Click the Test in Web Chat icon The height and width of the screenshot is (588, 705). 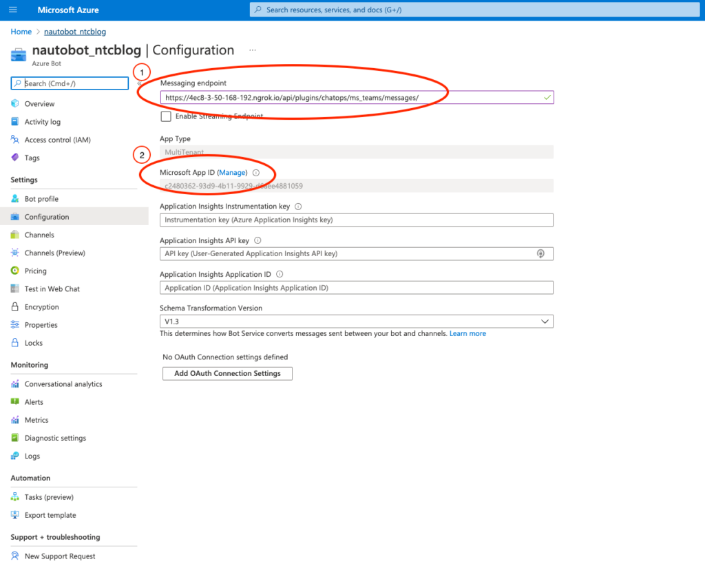(x=15, y=288)
